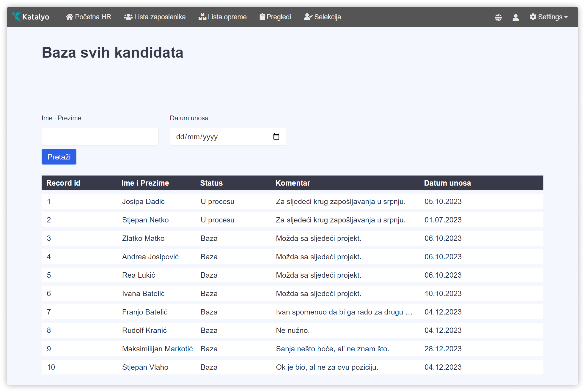Open the calendar picker in Datum unosa
The height and width of the screenshot is (392, 585).
(x=276, y=137)
